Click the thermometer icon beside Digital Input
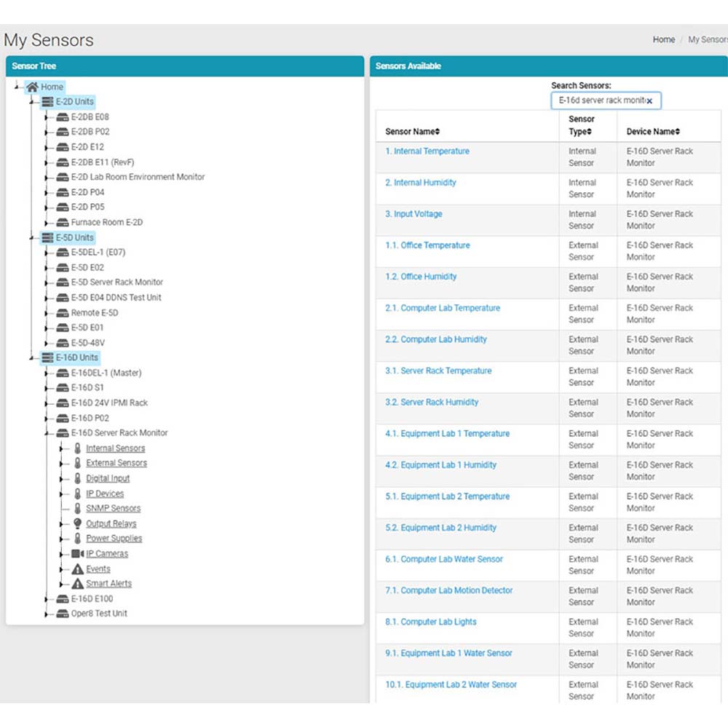Image resolution: width=728 pixels, height=728 pixels. point(78,478)
